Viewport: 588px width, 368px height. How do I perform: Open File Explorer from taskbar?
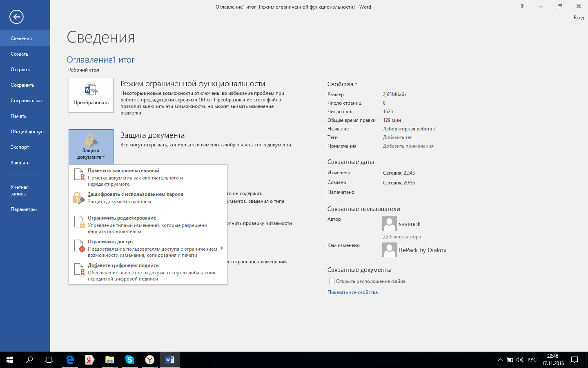(x=110, y=360)
